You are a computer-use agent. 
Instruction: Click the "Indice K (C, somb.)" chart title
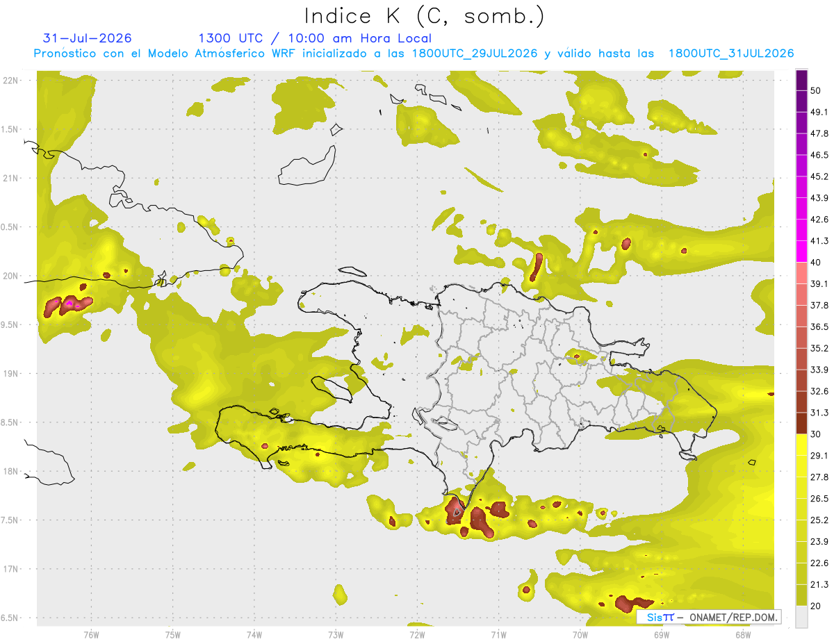coord(425,16)
